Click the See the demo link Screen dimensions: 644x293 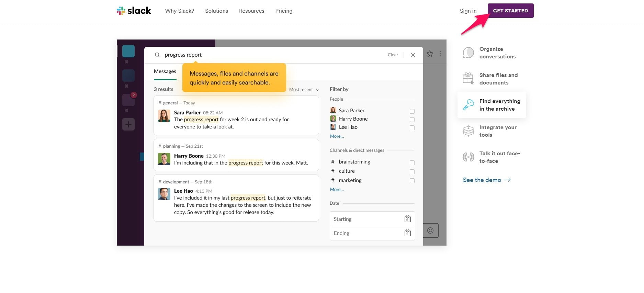(x=487, y=180)
